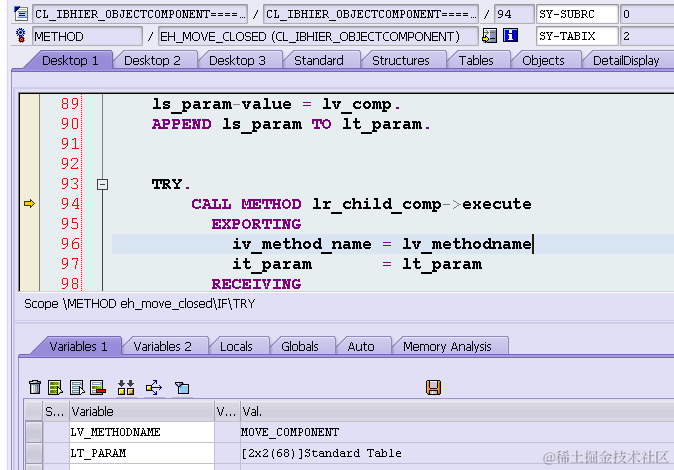Viewport: 674px width, 470px height.
Task: Click the LT_PARAM variable cell
Action: pos(142,453)
